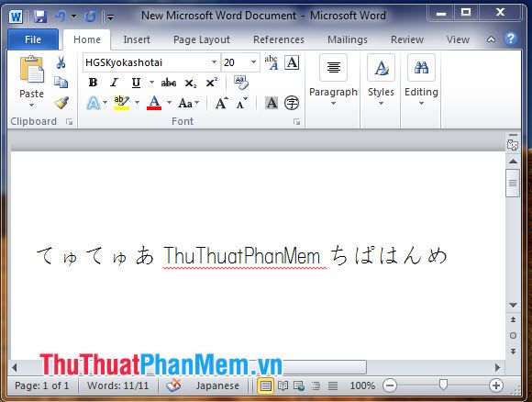This screenshot has width=532, height=402.
Task: Click the zoom out minus button
Action: [x=390, y=385]
